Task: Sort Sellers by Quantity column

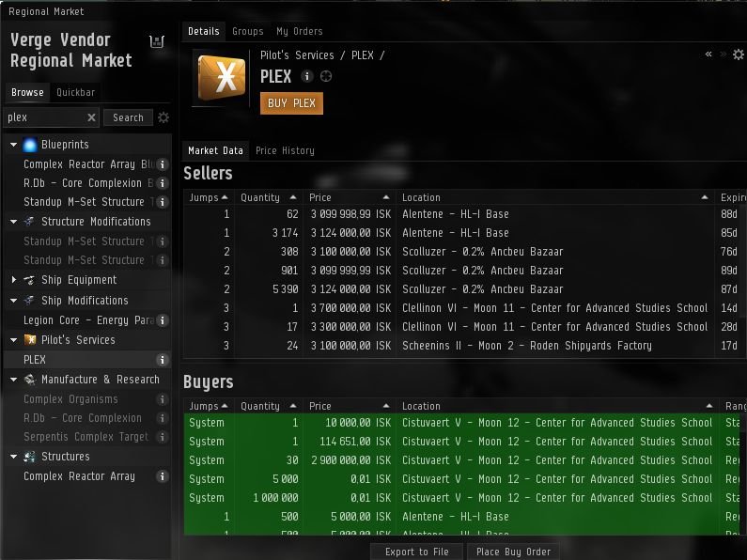Action: (269, 197)
